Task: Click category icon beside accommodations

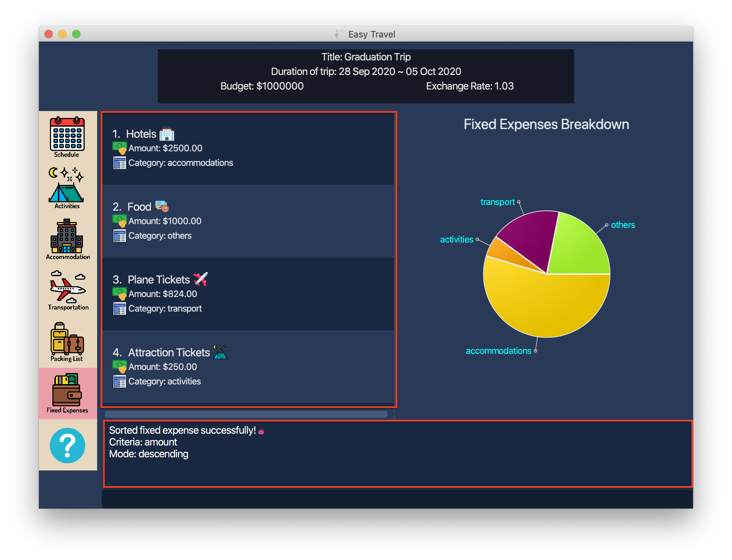Action: click(119, 163)
